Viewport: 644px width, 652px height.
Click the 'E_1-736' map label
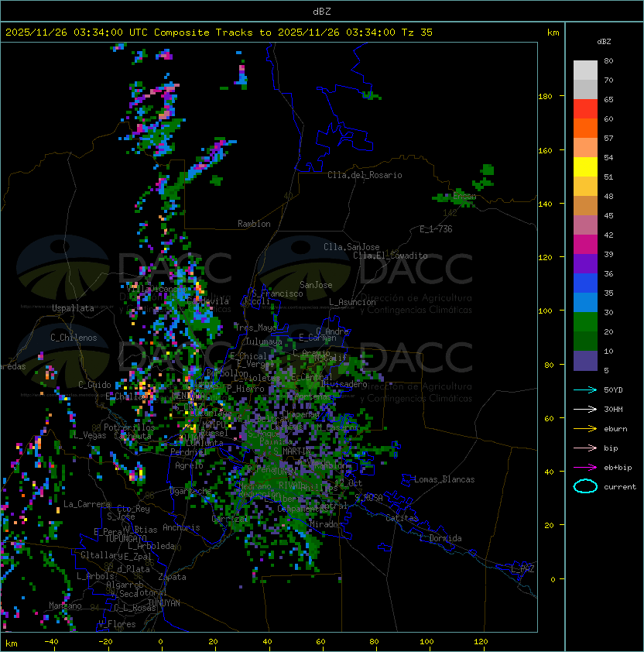pyautogui.click(x=436, y=229)
